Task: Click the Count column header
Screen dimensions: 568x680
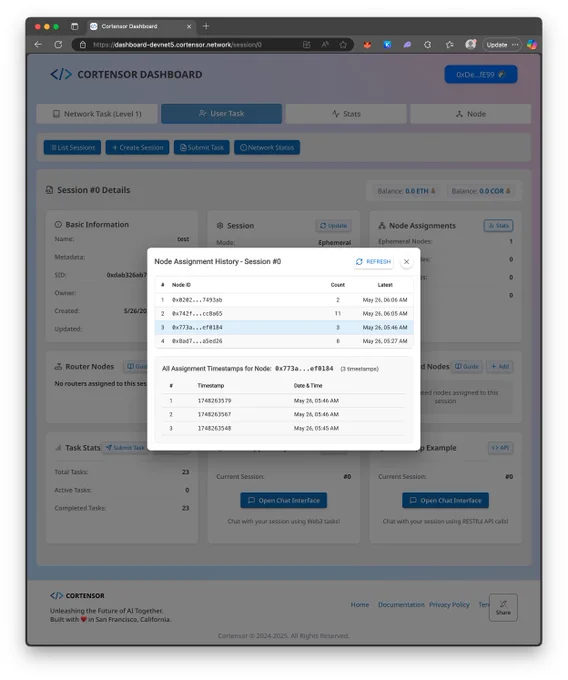Action: coord(338,285)
